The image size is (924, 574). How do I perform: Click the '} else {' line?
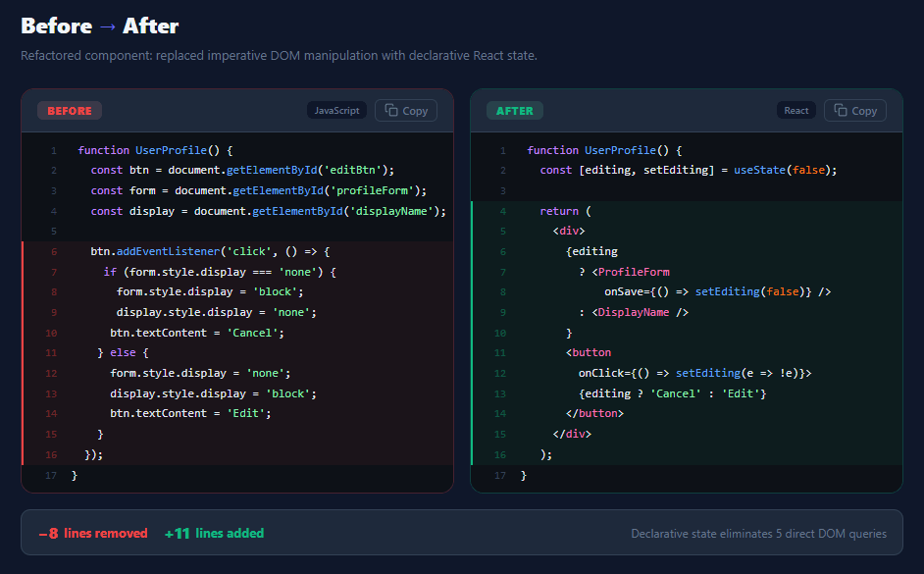click(x=237, y=353)
